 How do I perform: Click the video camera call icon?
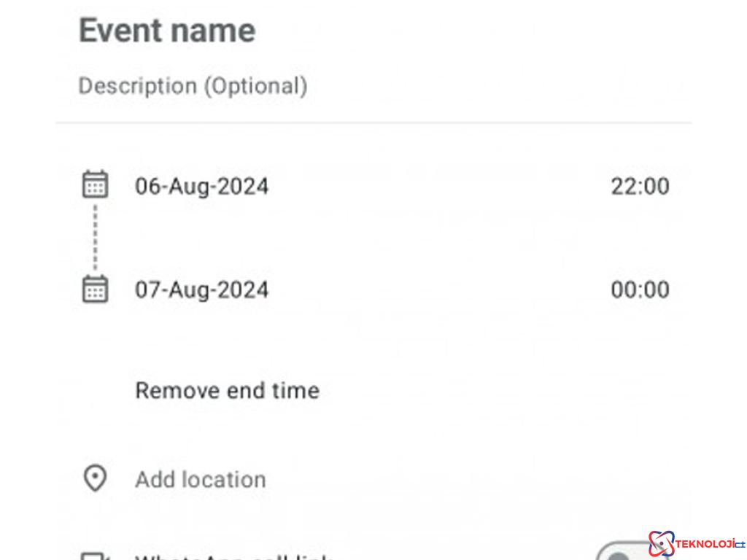[x=95, y=556]
